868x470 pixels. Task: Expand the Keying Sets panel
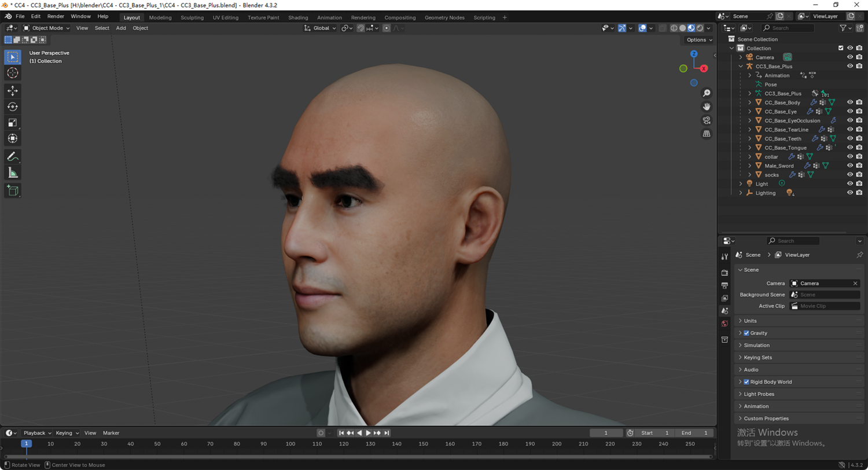(799, 358)
